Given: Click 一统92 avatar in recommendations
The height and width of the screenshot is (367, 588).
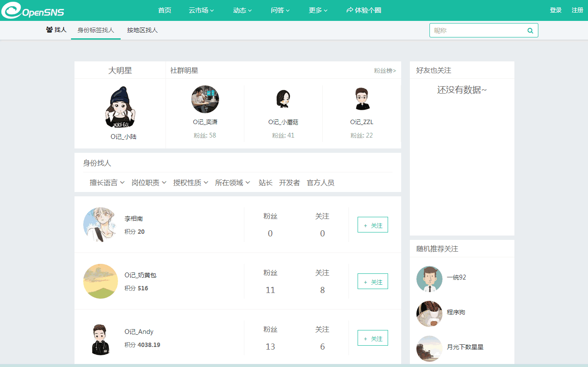Looking at the screenshot, I should (x=429, y=279).
